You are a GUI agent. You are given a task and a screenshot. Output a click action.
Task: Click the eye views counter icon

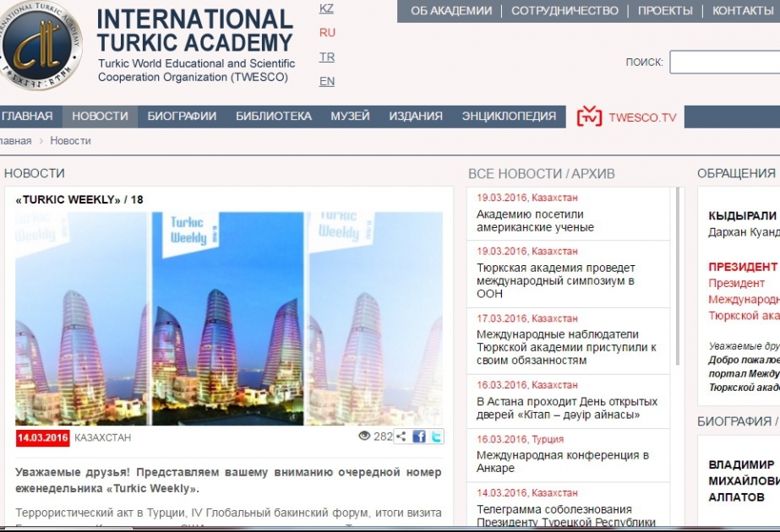(364, 436)
